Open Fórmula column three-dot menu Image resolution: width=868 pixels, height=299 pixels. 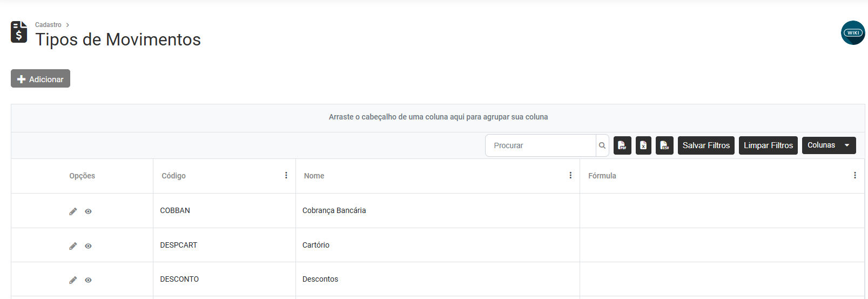[854, 175]
